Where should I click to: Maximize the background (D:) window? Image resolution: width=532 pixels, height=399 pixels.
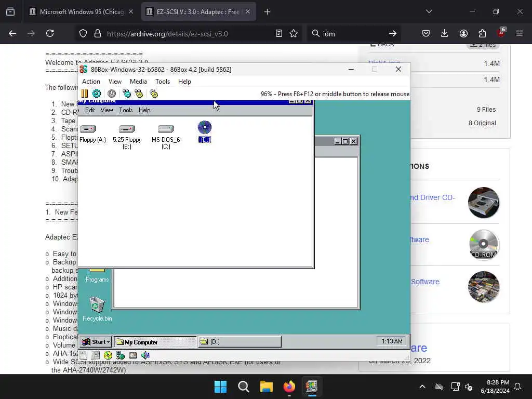pyautogui.click(x=345, y=141)
